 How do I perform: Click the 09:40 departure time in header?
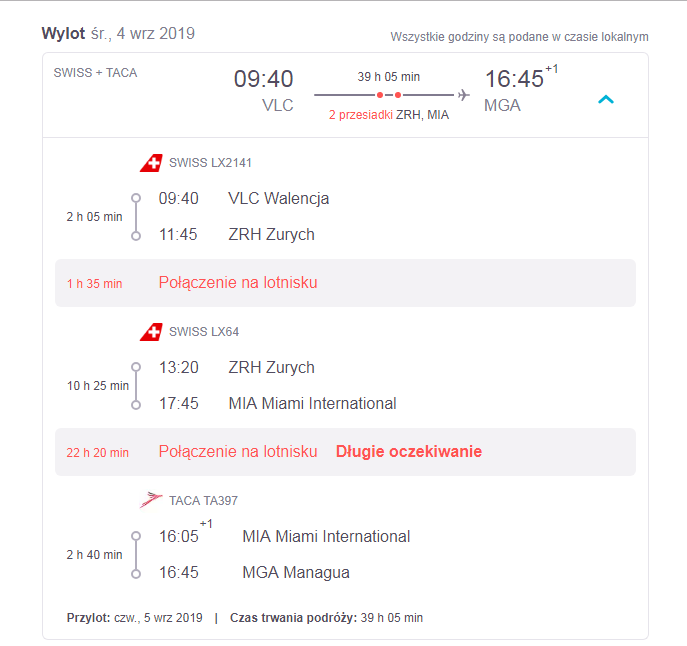[263, 79]
